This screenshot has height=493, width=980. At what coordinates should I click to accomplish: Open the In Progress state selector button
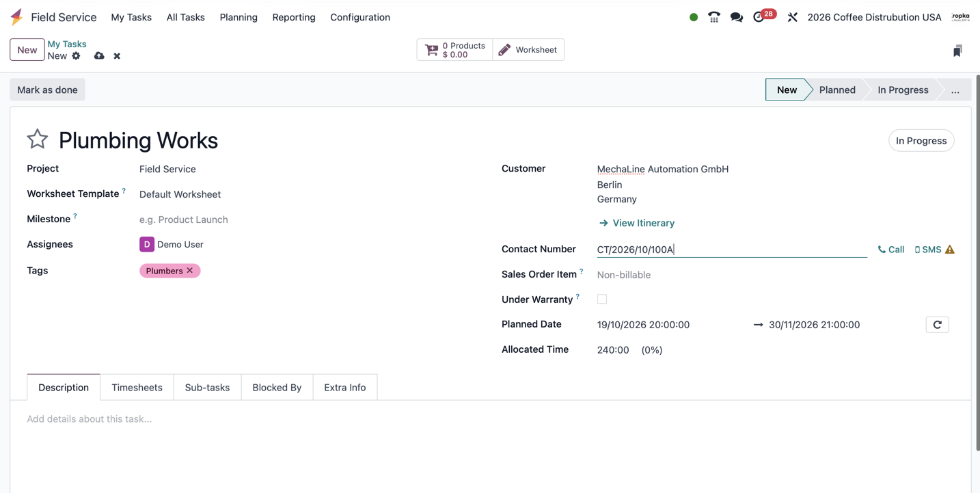921,141
